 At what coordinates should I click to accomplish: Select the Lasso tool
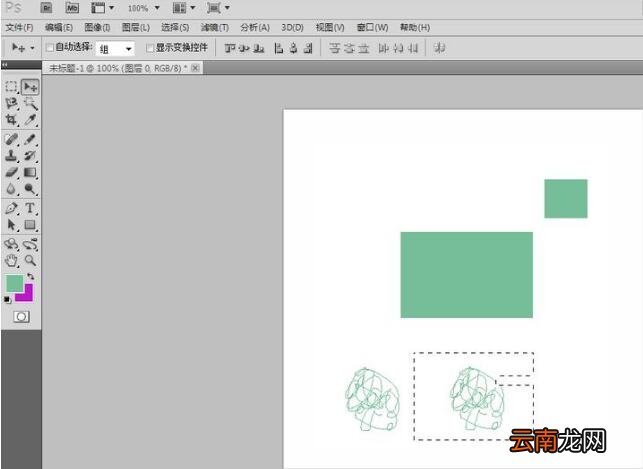11,103
